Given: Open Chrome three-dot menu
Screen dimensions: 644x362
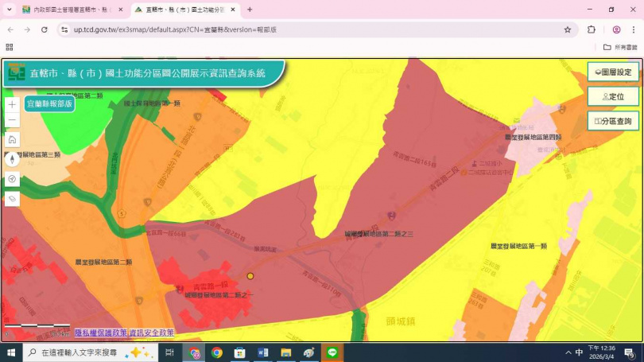Looking at the screenshot, I should click(633, 29).
